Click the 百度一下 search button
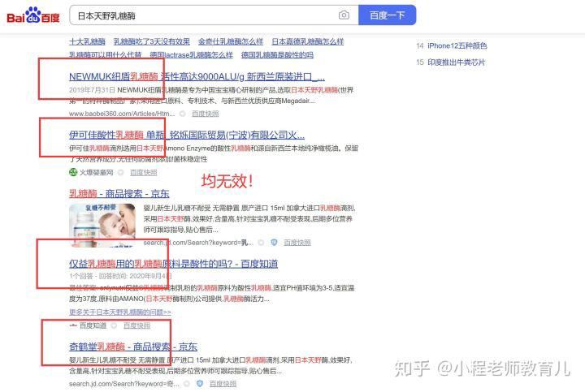This screenshot has width=585, height=392. pyautogui.click(x=388, y=15)
